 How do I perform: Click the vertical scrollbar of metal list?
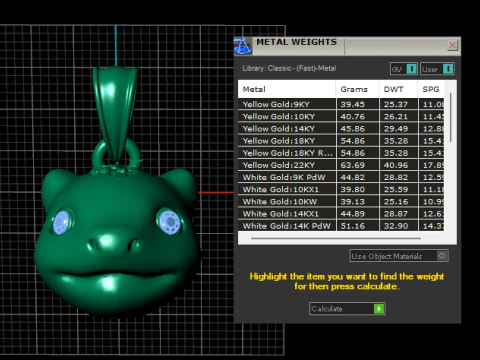451,117
